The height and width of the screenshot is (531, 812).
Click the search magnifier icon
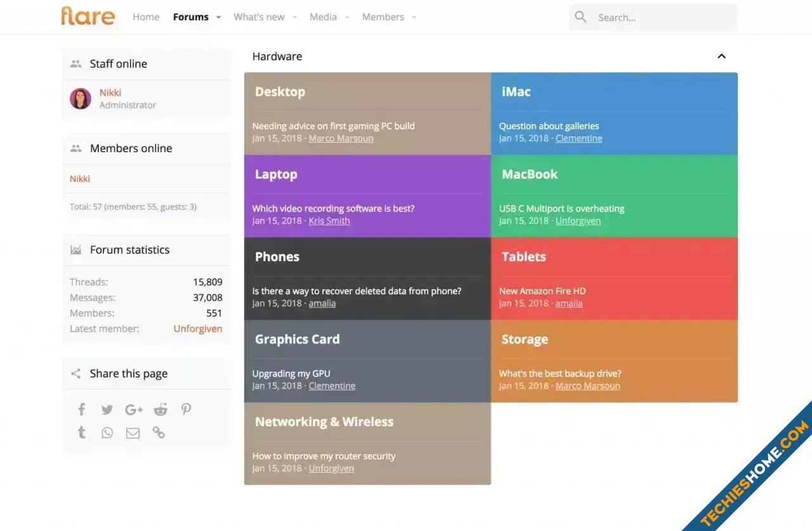[580, 17]
